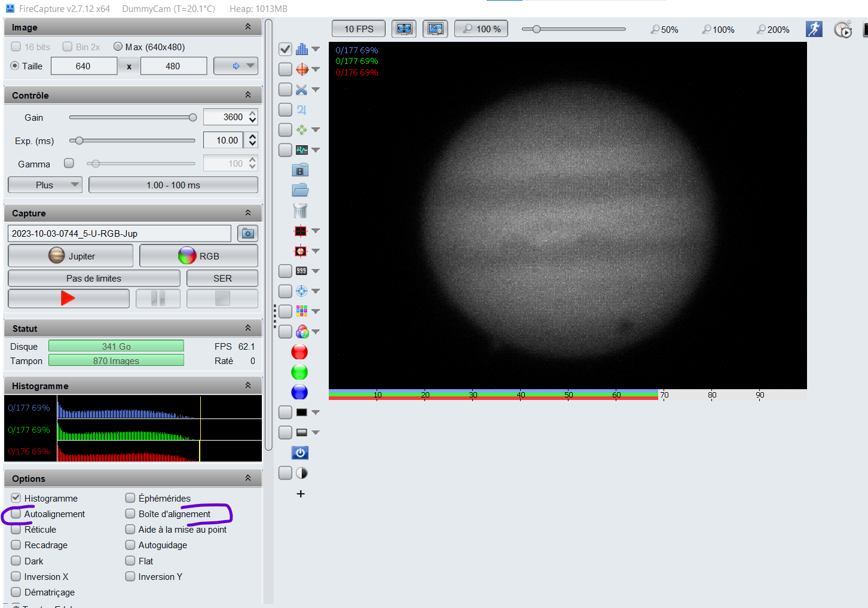Click the red crosshair reticle icon
This screenshot has width=868, height=608.
pyautogui.click(x=302, y=69)
